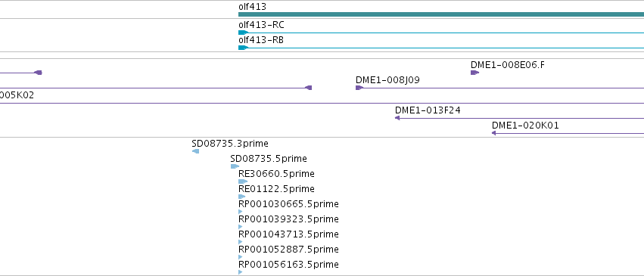The width and height of the screenshot is (644, 276).
Task: Click the RP001039323.5prime triangle marker
Action: click(240, 227)
